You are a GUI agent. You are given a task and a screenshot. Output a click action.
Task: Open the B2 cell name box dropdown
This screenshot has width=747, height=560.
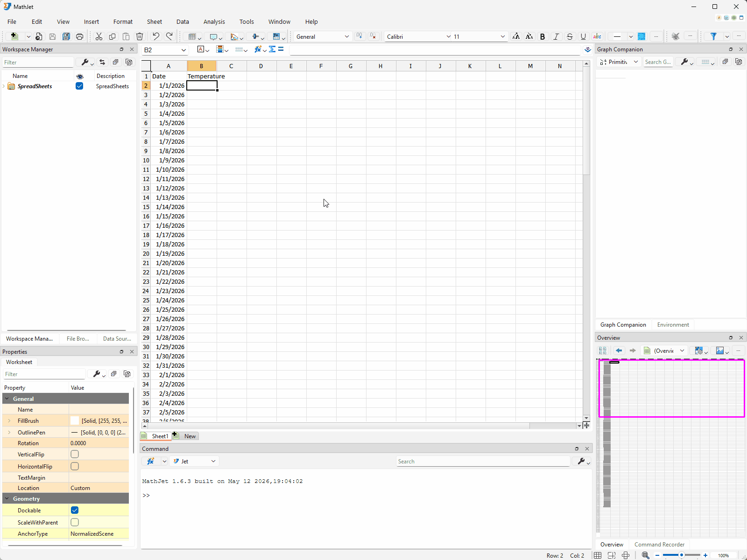(183, 50)
